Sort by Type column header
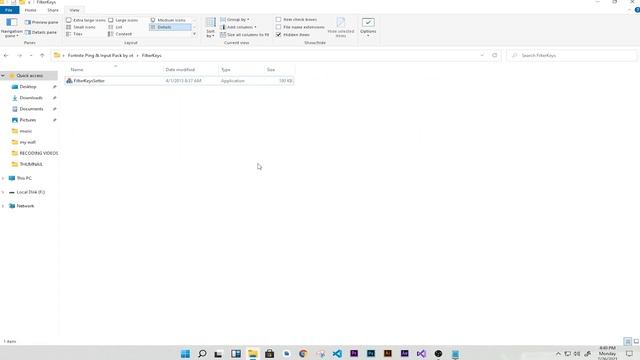 point(241,70)
